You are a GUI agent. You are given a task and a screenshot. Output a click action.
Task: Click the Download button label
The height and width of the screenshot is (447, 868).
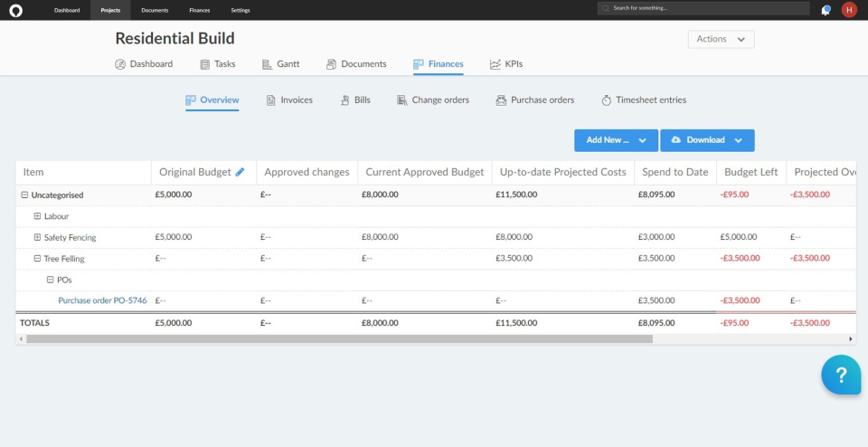tap(706, 140)
